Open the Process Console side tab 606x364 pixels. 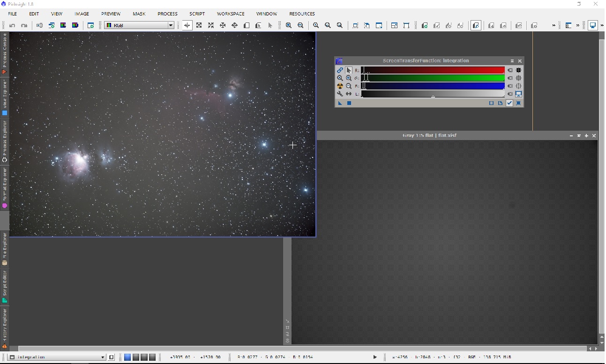point(5,53)
